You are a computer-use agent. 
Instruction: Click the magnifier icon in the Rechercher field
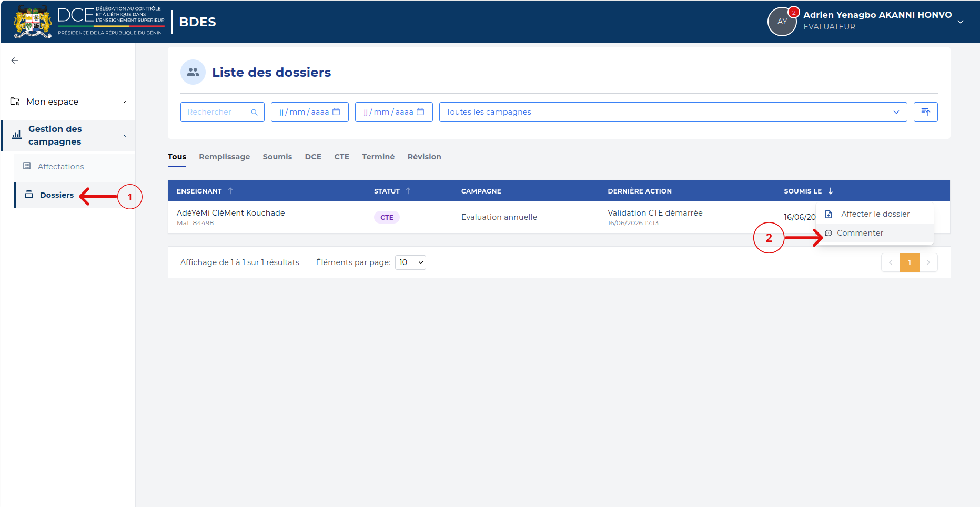point(254,112)
